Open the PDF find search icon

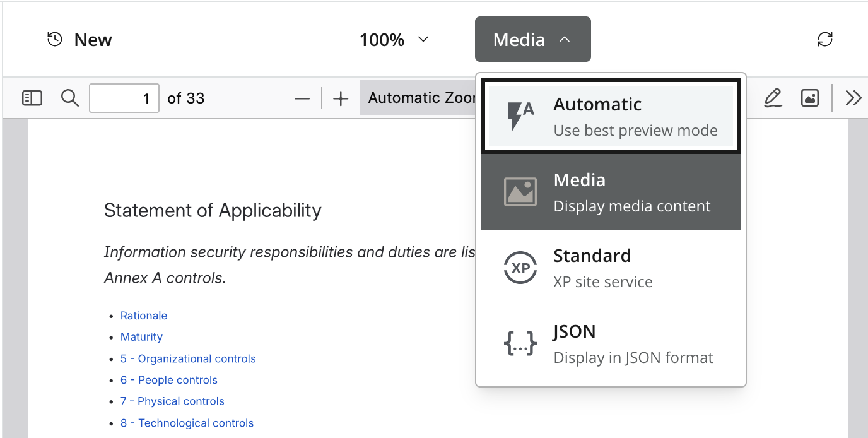tap(69, 98)
